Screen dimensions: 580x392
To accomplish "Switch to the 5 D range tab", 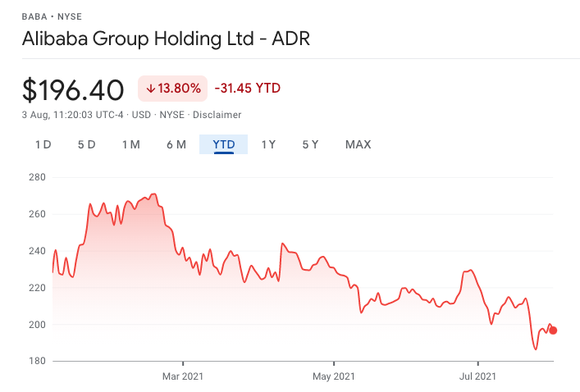I will [87, 145].
